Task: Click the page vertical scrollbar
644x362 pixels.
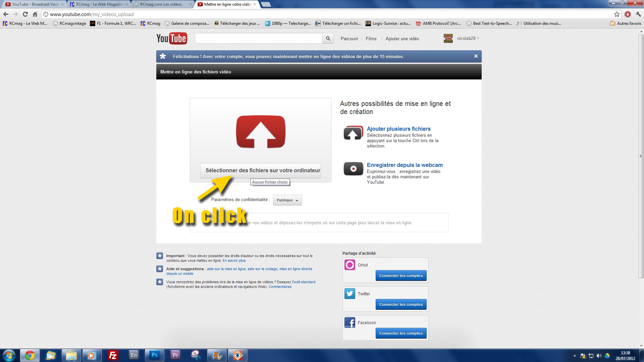Action: click(641, 156)
